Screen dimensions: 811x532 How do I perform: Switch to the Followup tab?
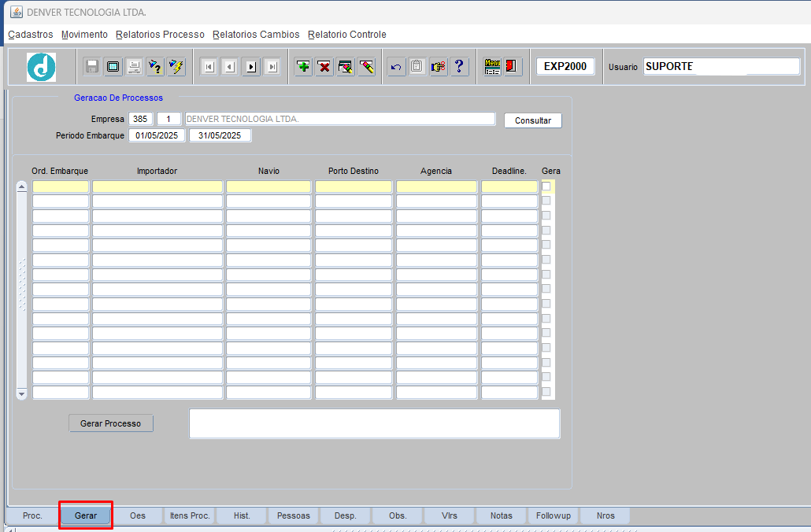point(553,515)
